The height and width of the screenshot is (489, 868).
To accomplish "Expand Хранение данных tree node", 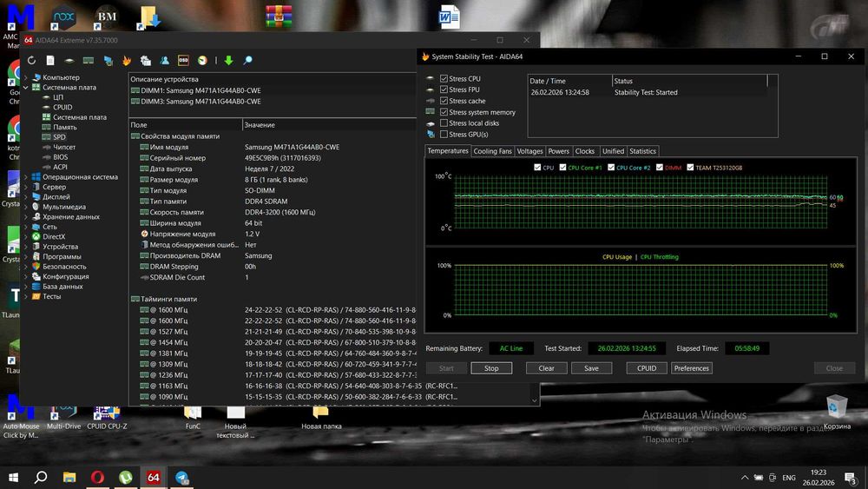I will coord(25,217).
